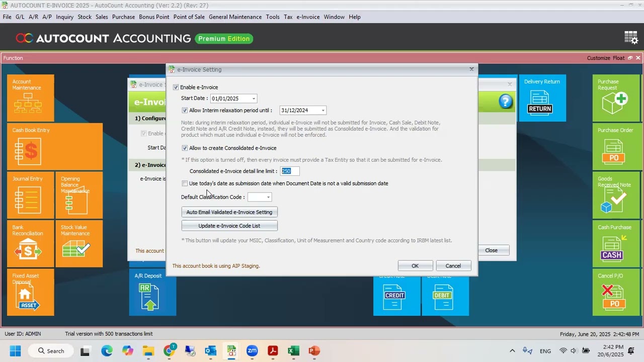Toggle Allow Interim relaxation period checkbox
The height and width of the screenshot is (362, 644).
pos(185,111)
